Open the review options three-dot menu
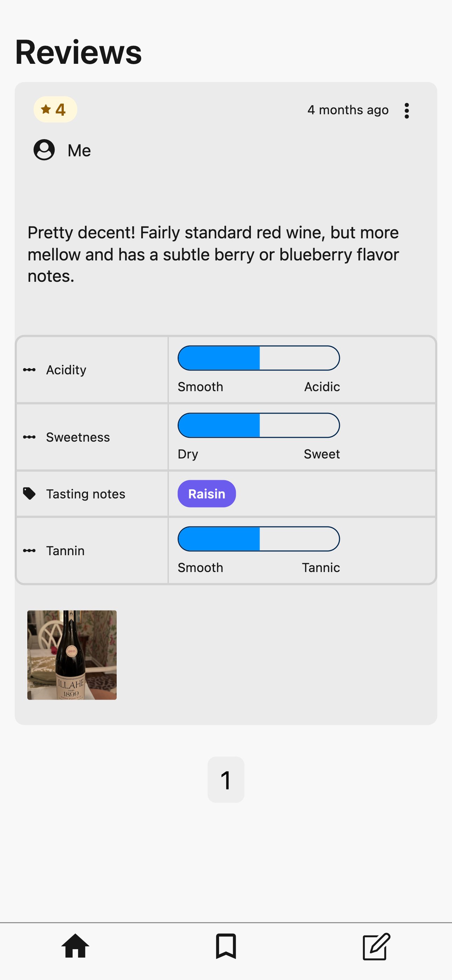This screenshot has width=452, height=980. (x=406, y=110)
